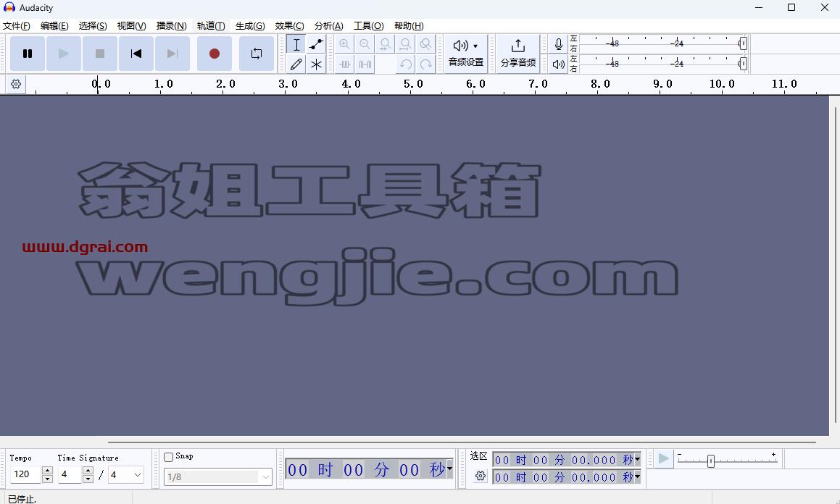Viewport: 840px width, 504px height.
Task: Open the 编辑(E) menu
Action: 54,25
